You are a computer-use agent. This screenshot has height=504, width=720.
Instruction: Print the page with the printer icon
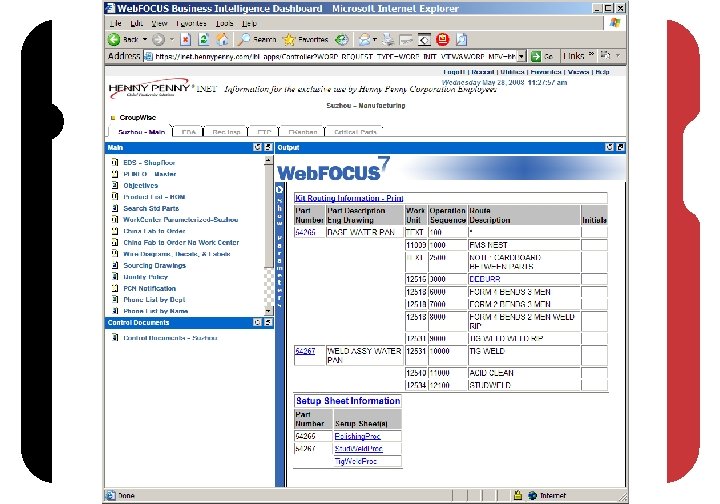click(x=388, y=40)
